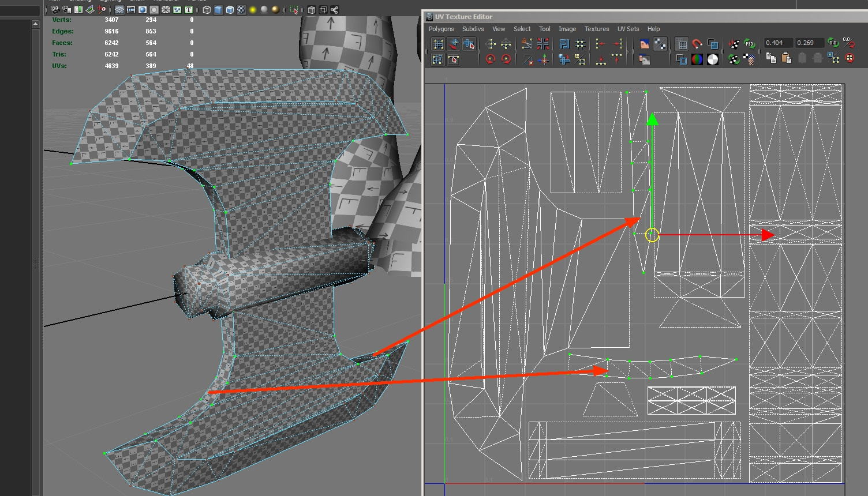Display RGB channels toggle
Screen dimensions: 868x496
pyautogui.click(x=697, y=59)
